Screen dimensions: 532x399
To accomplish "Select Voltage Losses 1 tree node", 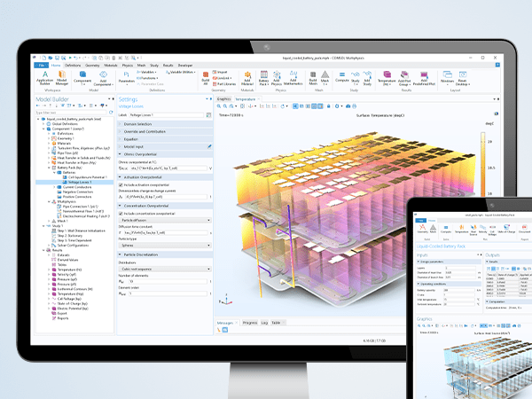I will click(80, 182).
